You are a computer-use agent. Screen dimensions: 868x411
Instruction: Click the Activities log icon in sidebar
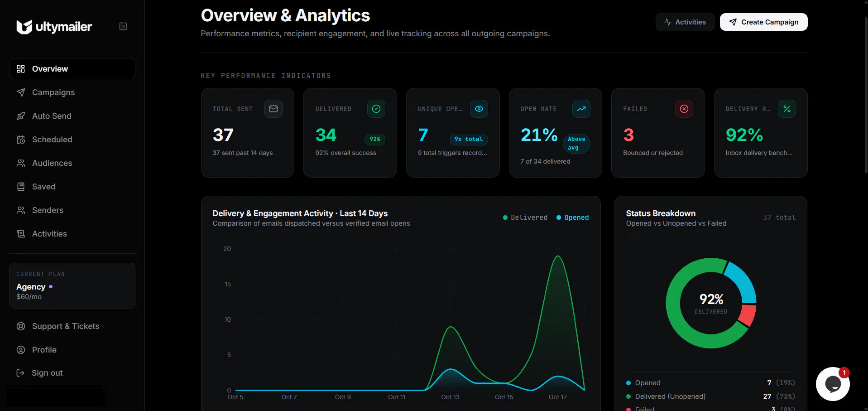coord(21,234)
